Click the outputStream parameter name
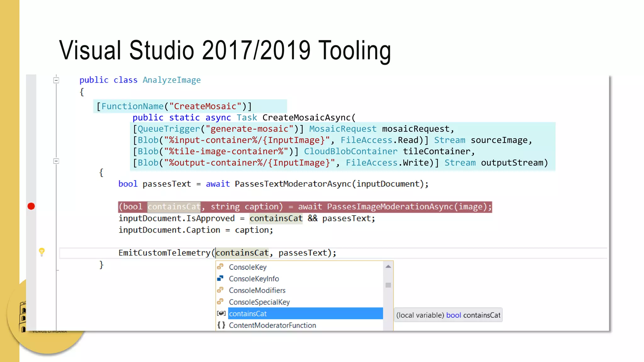644x362 pixels. click(x=512, y=163)
